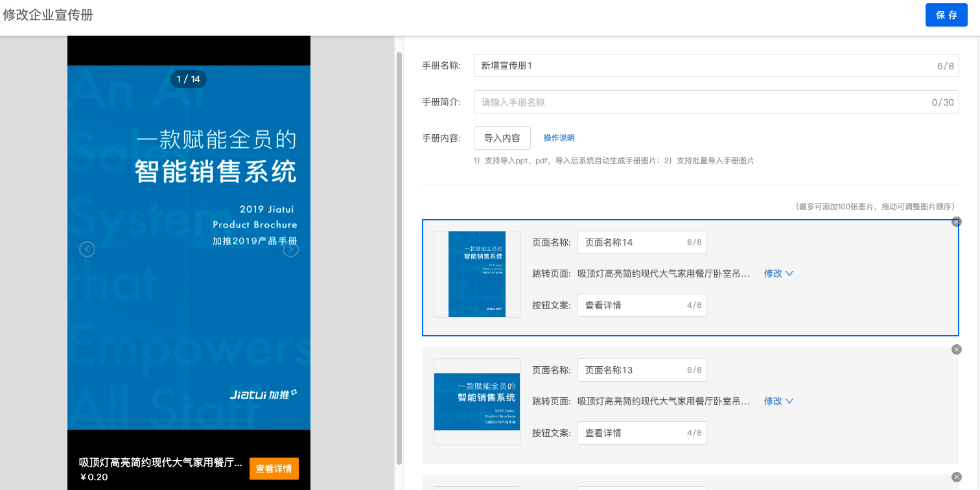Remove the 页面名称13 card with its X
Image resolution: width=980 pixels, height=490 pixels.
click(x=956, y=349)
